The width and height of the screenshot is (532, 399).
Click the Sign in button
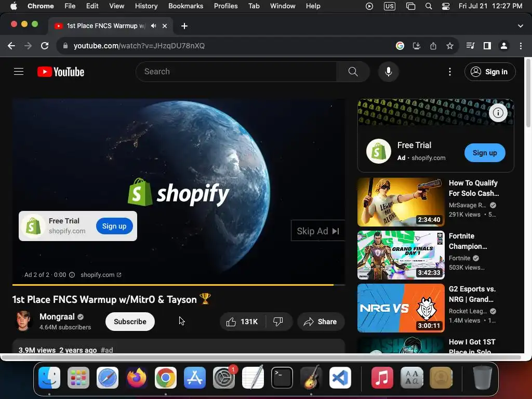click(x=490, y=72)
